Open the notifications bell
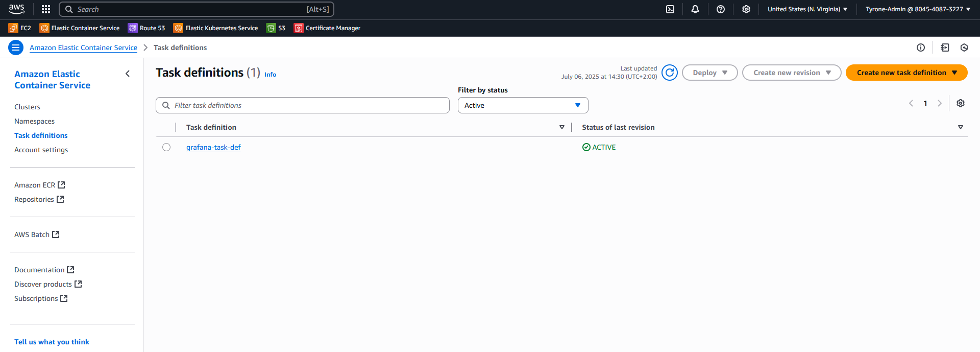The image size is (980, 352). coord(695,9)
